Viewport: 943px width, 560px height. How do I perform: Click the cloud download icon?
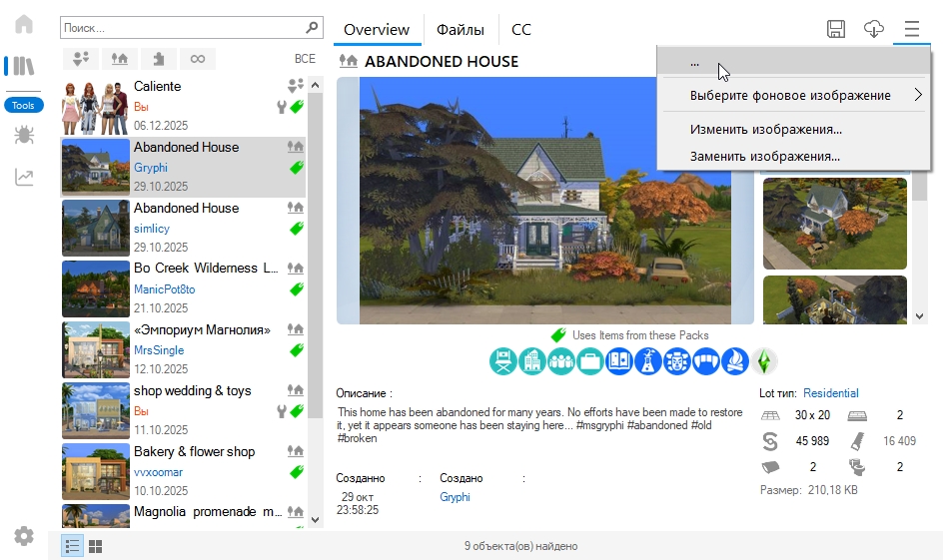click(873, 29)
